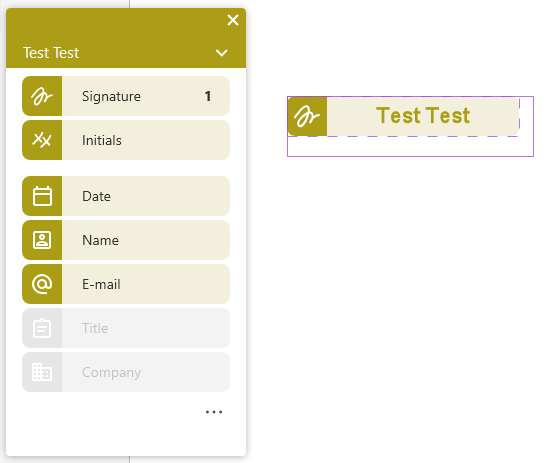Click the disabled Company building icon
Screen dimensions: 544x463
point(42,372)
